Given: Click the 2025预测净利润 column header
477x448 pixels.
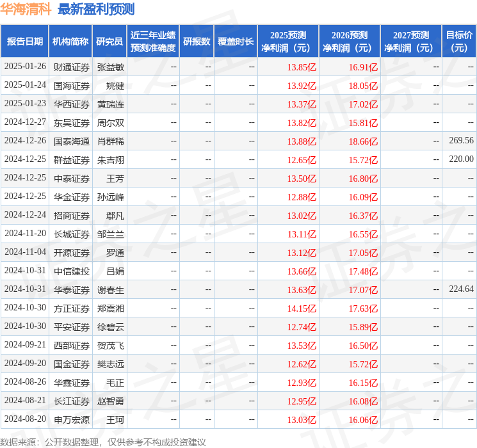Looking at the screenshot, I should click(288, 41).
